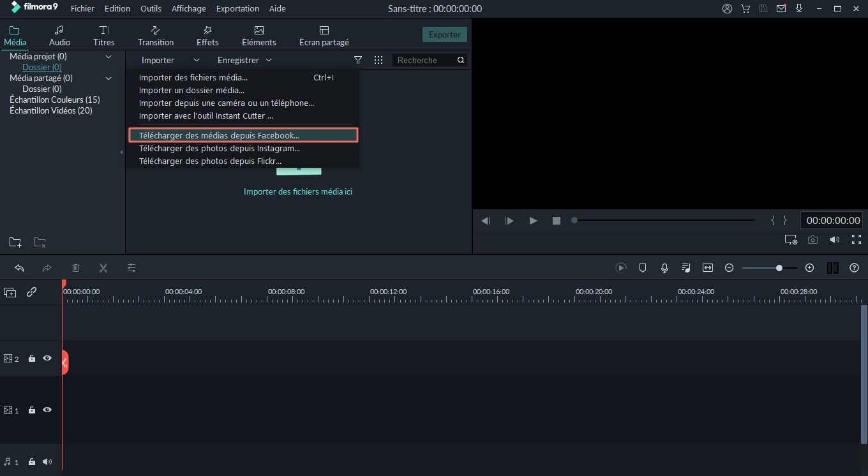
Task: Open the Edition menu
Action: coord(117,8)
